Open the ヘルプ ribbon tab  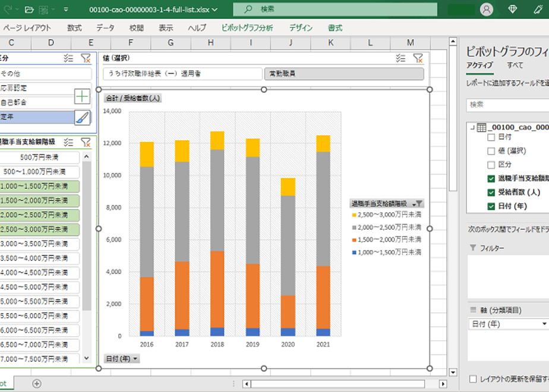coord(197,28)
